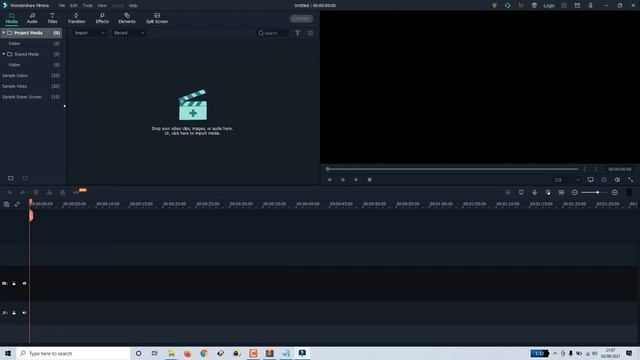Click the previous frame button
This screenshot has width=640, height=360.
(330, 180)
